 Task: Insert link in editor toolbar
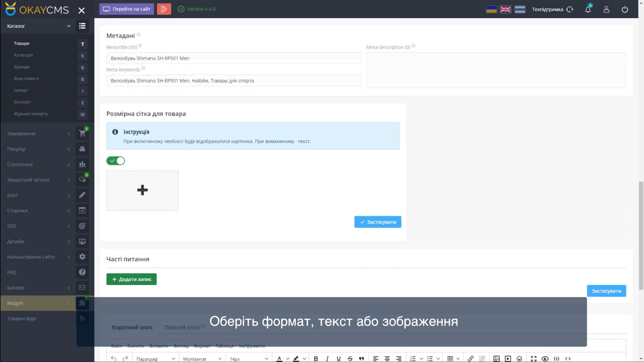pos(471,359)
